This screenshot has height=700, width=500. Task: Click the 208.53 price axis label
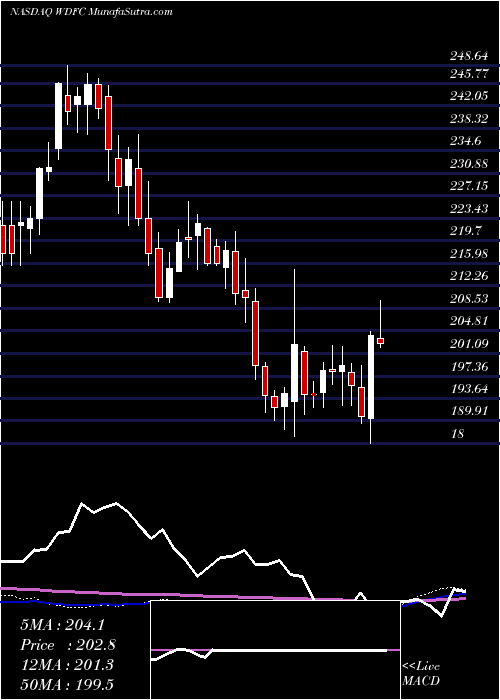pos(468,299)
